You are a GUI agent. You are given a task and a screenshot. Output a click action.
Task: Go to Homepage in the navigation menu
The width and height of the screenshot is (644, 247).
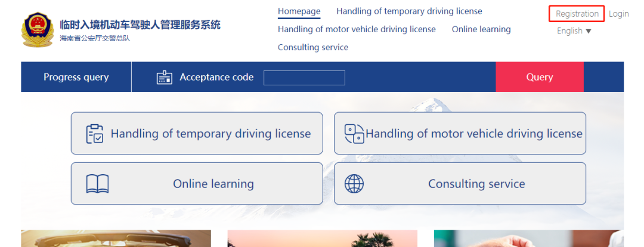(299, 11)
